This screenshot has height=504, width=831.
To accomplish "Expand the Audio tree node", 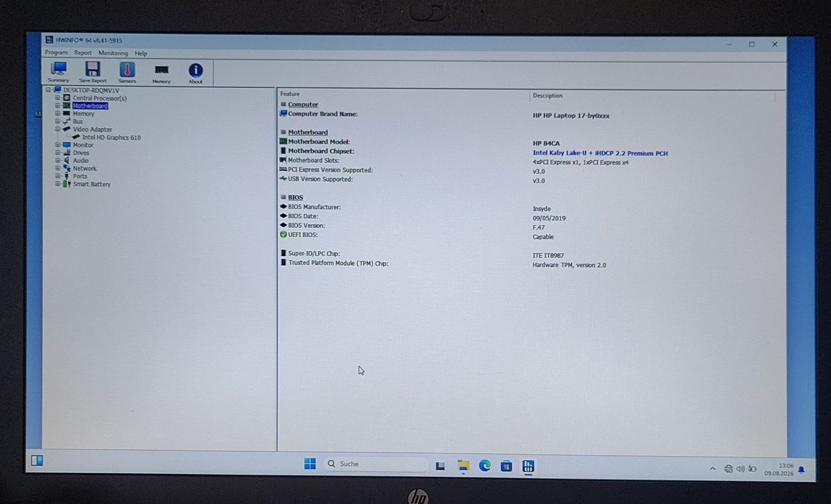I will tap(58, 160).
